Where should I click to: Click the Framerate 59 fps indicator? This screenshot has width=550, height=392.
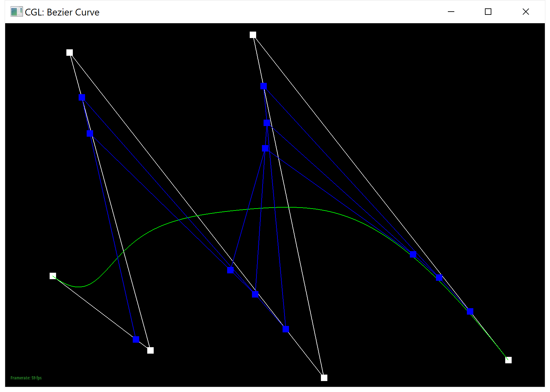pos(26,377)
